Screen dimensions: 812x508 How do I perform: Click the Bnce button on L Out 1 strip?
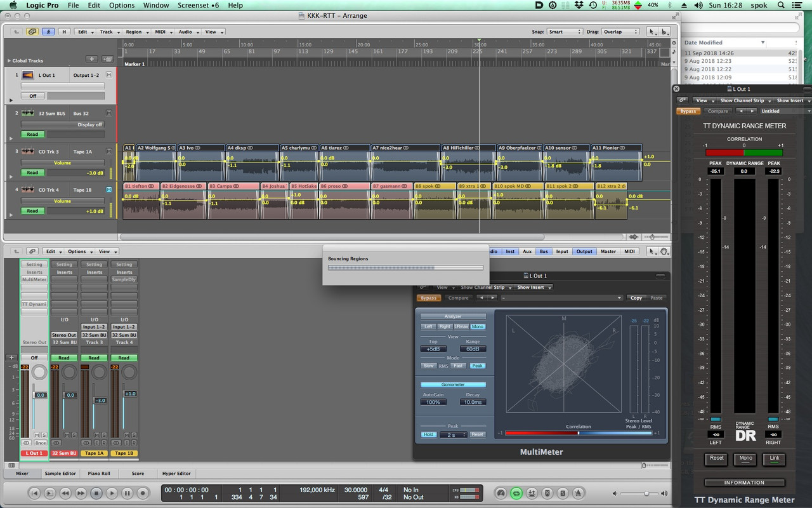(x=41, y=443)
